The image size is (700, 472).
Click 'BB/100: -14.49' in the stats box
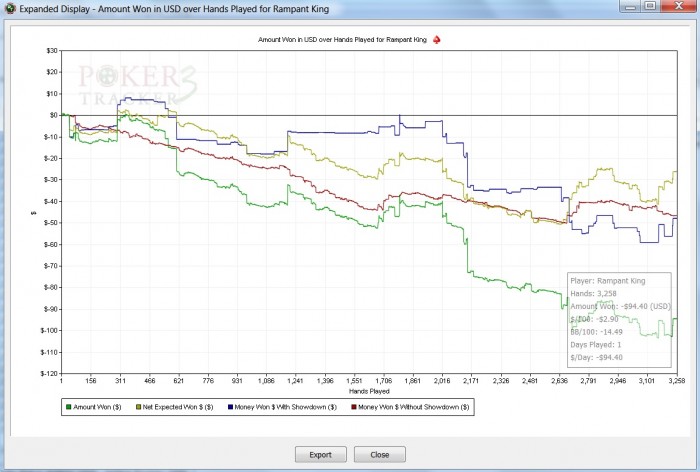pyautogui.click(x=596, y=332)
